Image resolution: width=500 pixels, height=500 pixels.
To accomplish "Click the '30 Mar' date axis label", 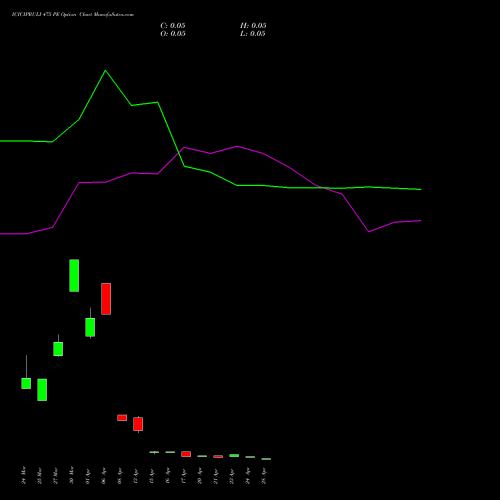I will (71, 475).
